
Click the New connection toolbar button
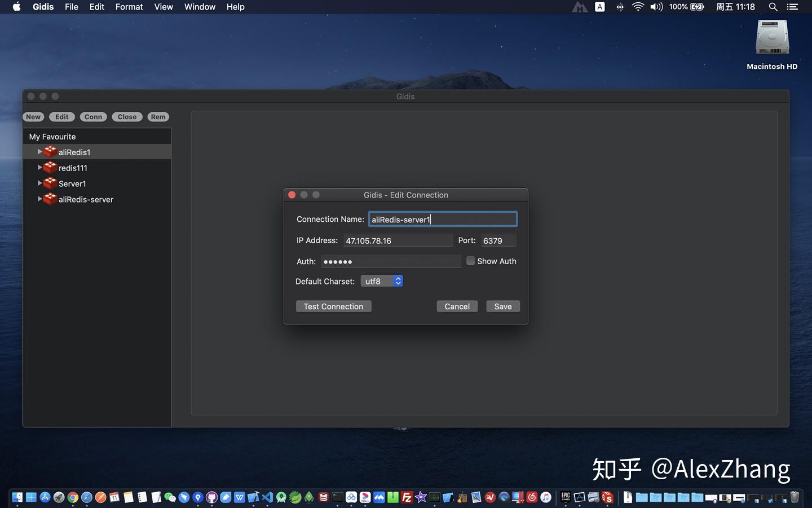click(33, 117)
